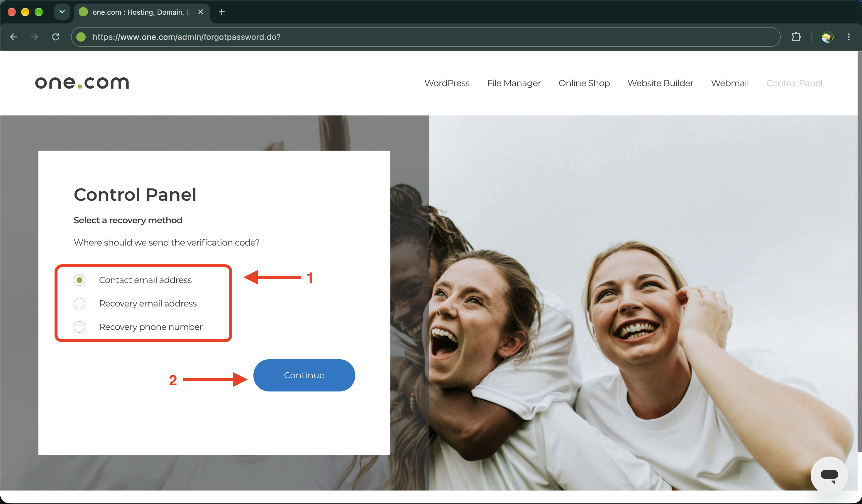Click the Recovery email address label text
The width and height of the screenshot is (862, 504).
tap(148, 303)
